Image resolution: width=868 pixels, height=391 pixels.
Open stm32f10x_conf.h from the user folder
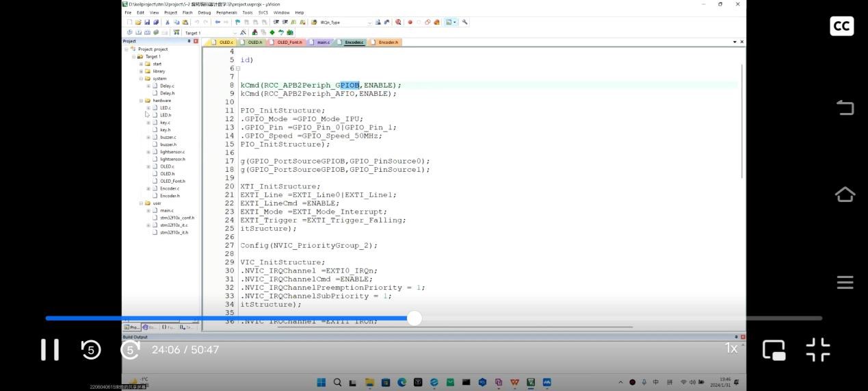coord(176,218)
